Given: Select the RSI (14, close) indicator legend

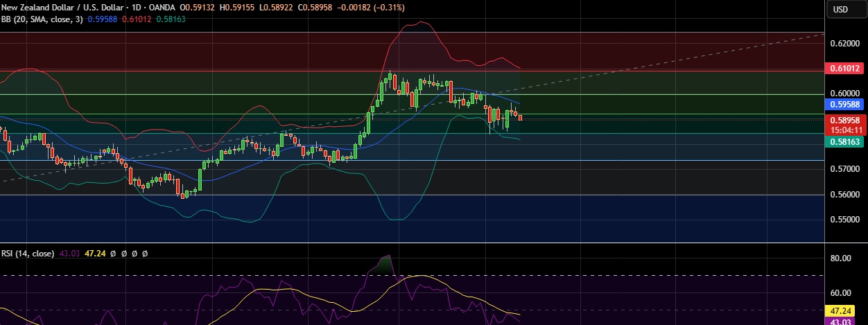Looking at the screenshot, I should [27, 254].
